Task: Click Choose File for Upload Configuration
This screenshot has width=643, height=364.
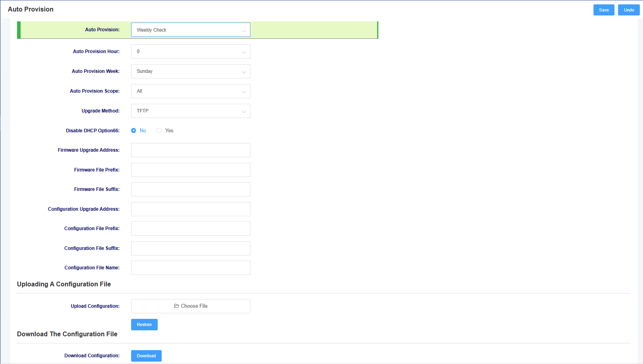Action: (x=191, y=306)
